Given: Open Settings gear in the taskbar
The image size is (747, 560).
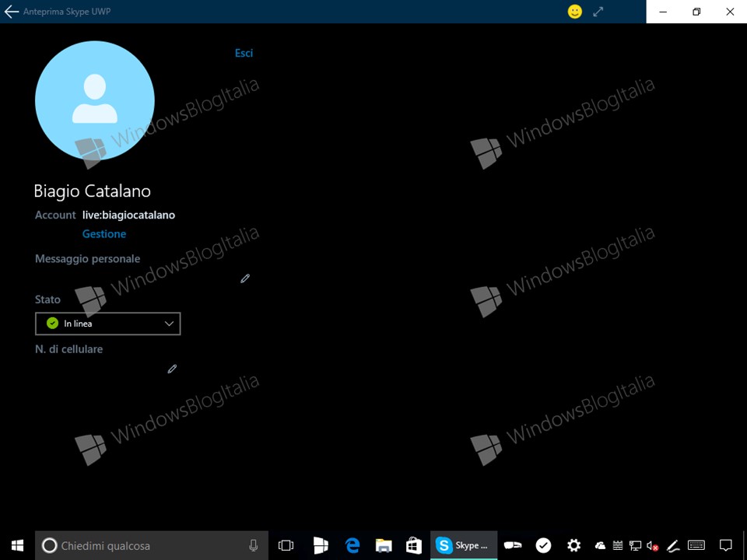Looking at the screenshot, I should point(574,546).
